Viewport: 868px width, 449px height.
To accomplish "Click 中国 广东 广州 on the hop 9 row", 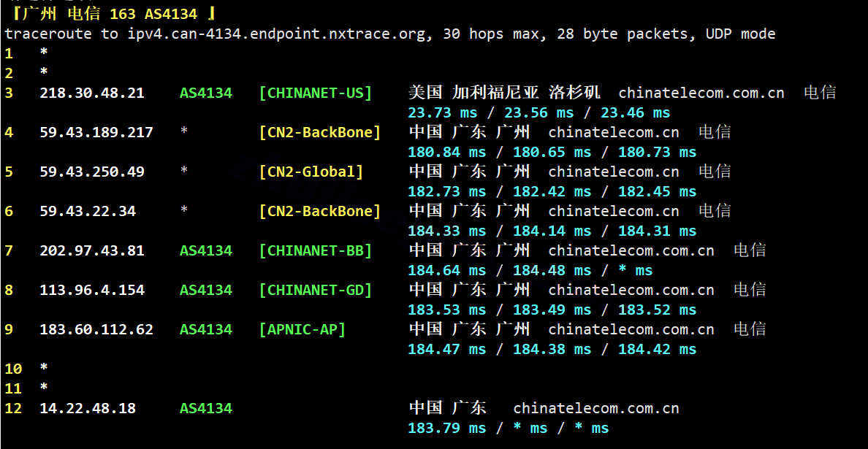I will tap(469, 330).
